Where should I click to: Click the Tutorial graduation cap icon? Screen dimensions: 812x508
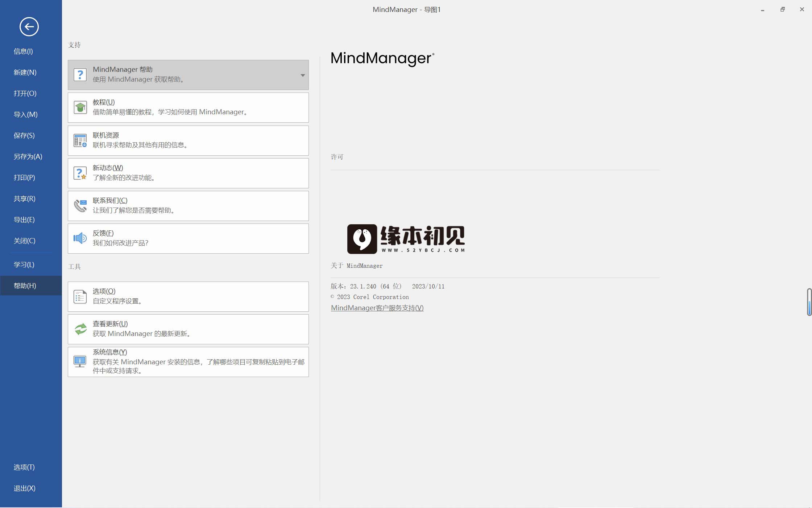click(80, 107)
